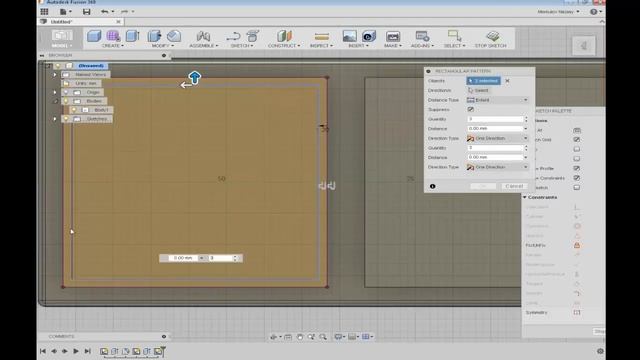This screenshot has width=640, height=360.
Task: Open the Create menu
Action: pyautogui.click(x=113, y=46)
